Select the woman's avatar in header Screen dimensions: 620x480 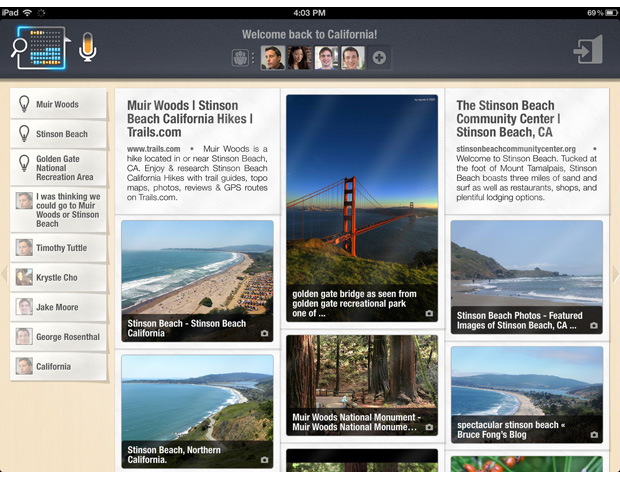pyautogui.click(x=300, y=58)
